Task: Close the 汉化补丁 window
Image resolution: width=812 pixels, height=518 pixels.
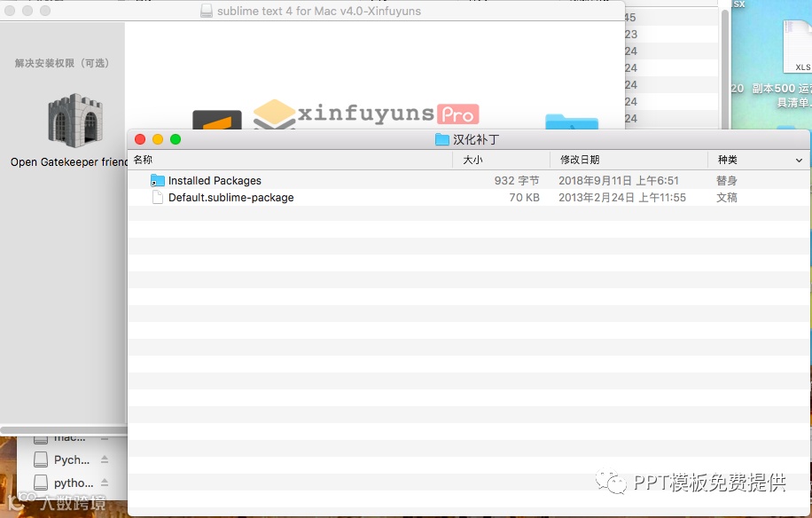Action: [140, 139]
